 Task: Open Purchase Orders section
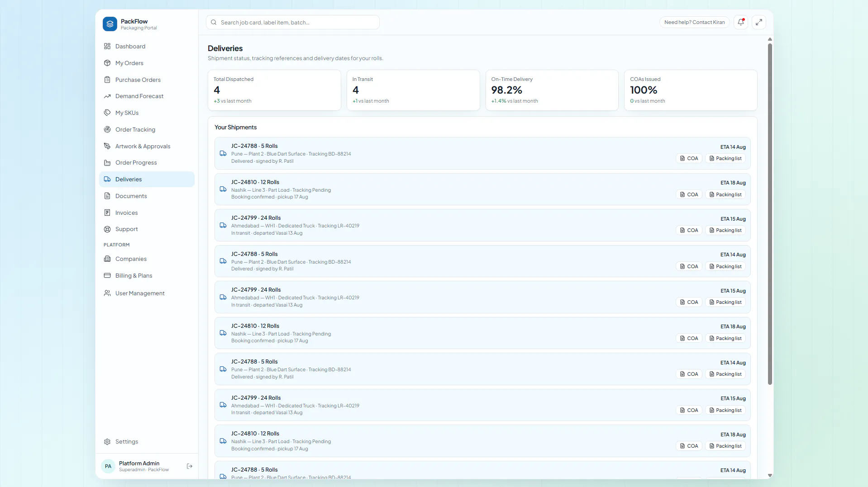[x=147, y=80]
